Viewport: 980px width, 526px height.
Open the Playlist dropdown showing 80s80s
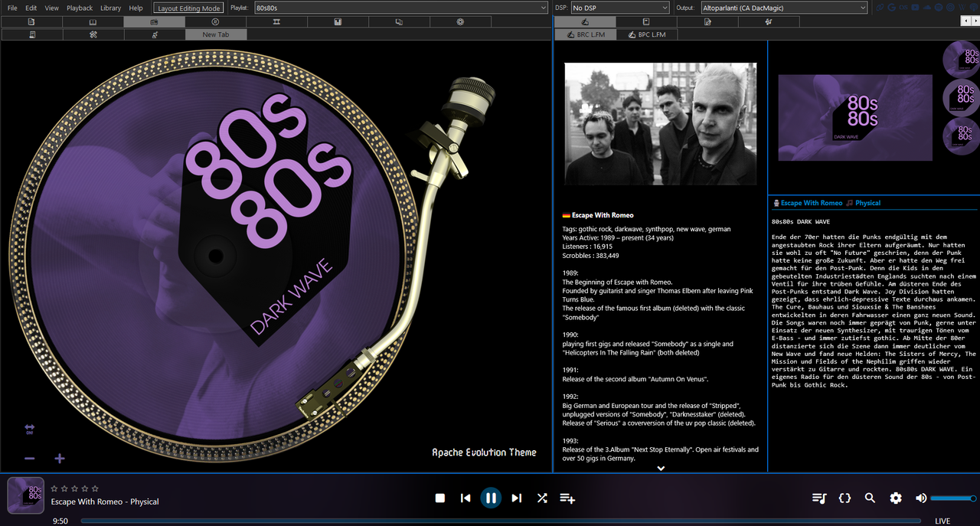point(401,8)
